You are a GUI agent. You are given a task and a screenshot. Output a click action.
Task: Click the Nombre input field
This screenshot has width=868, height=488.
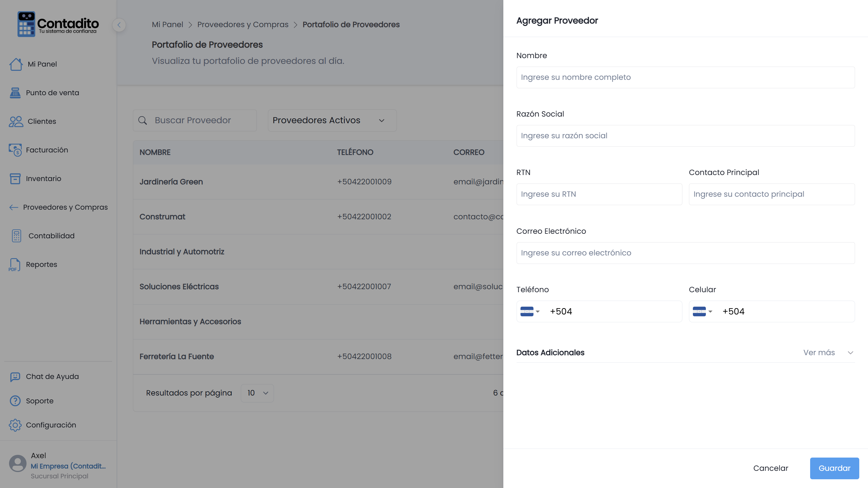coord(685,77)
